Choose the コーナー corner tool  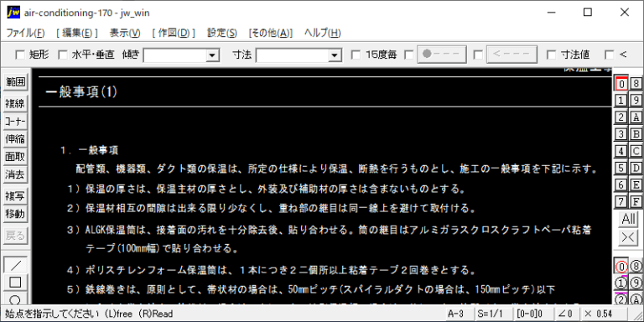pyautogui.click(x=15, y=122)
